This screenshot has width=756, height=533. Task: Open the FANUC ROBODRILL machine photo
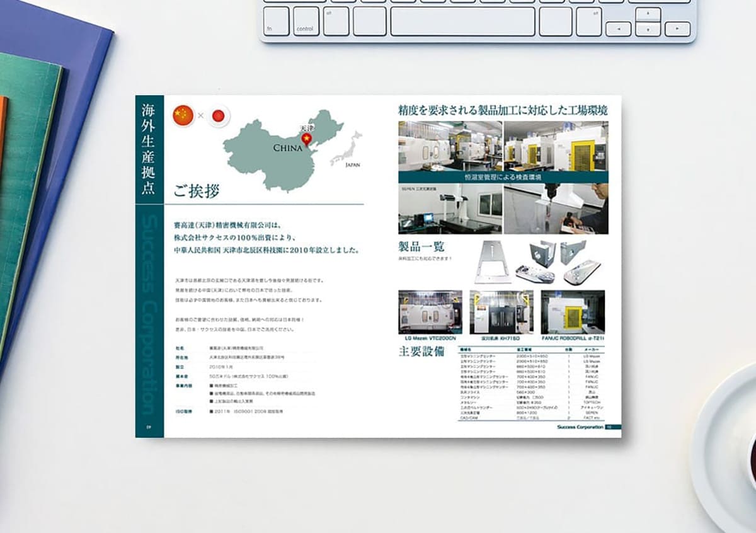coord(573,312)
